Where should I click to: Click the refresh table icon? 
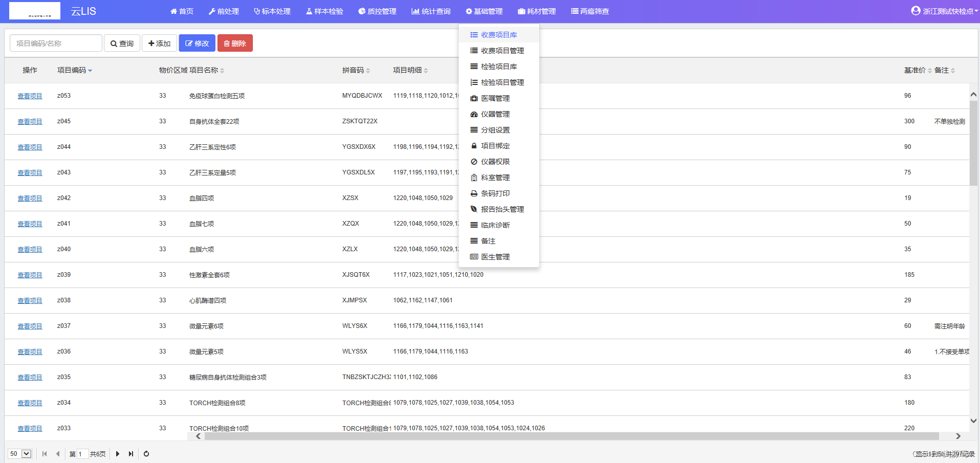[146, 454]
